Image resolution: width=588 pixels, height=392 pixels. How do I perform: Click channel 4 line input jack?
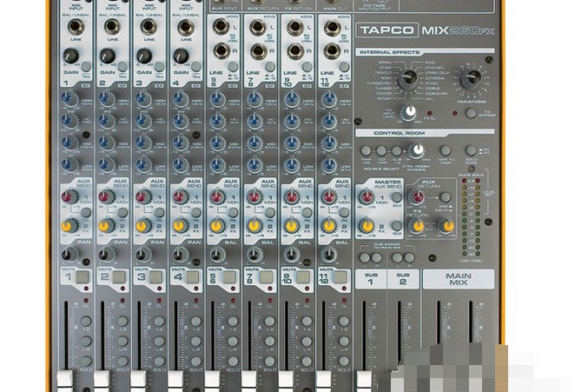point(186,27)
